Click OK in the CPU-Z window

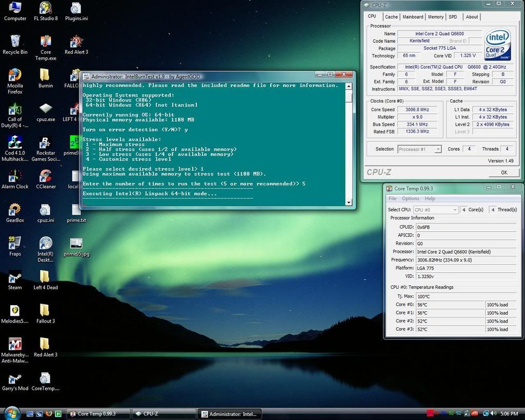click(x=504, y=172)
